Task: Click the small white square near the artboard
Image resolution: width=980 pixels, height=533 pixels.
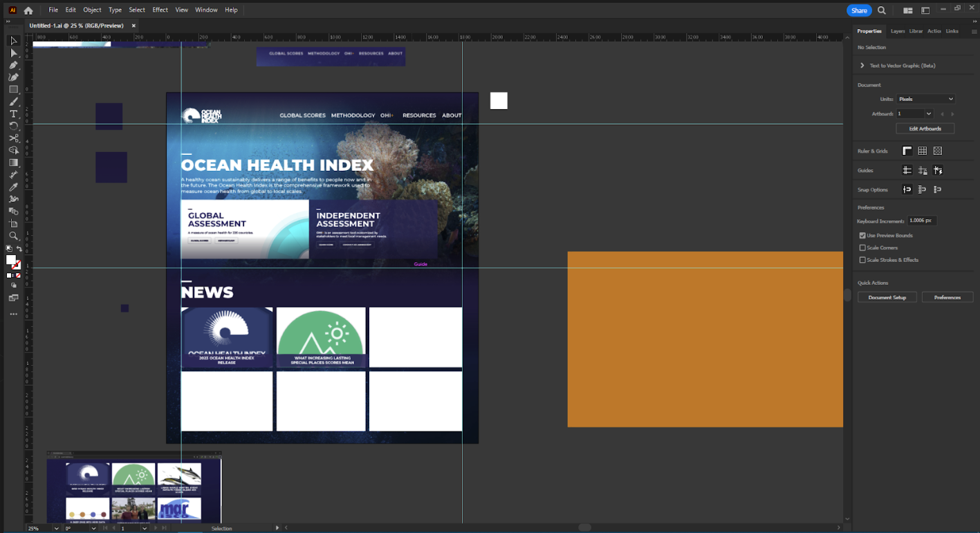Action: [499, 101]
